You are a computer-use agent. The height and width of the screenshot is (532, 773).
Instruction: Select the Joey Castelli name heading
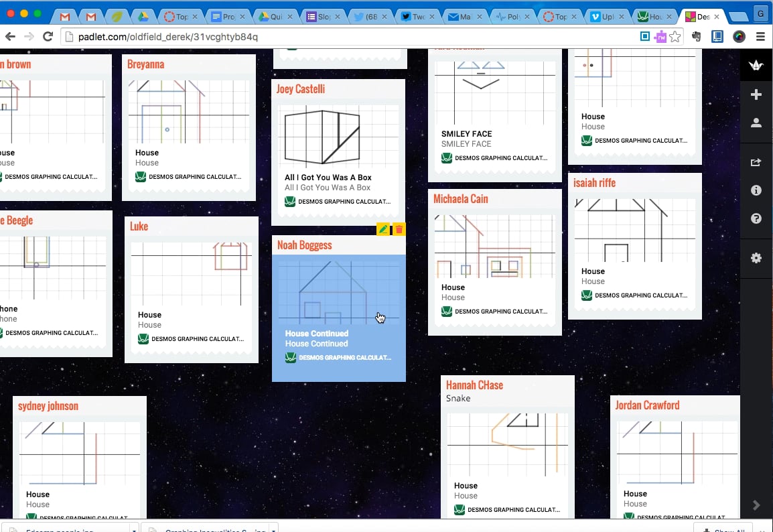[301, 89]
